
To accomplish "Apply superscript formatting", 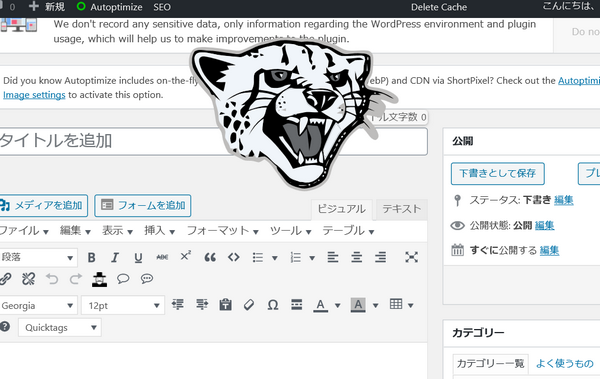I will (x=186, y=256).
